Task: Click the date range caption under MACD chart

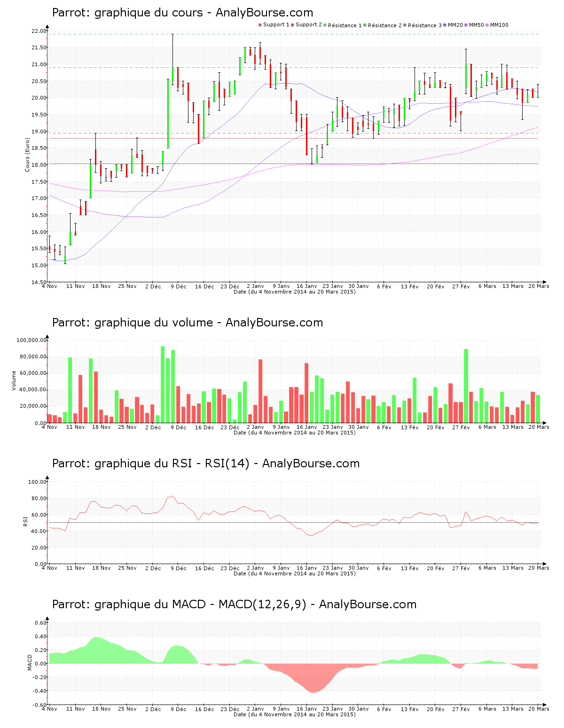Action: point(295,714)
